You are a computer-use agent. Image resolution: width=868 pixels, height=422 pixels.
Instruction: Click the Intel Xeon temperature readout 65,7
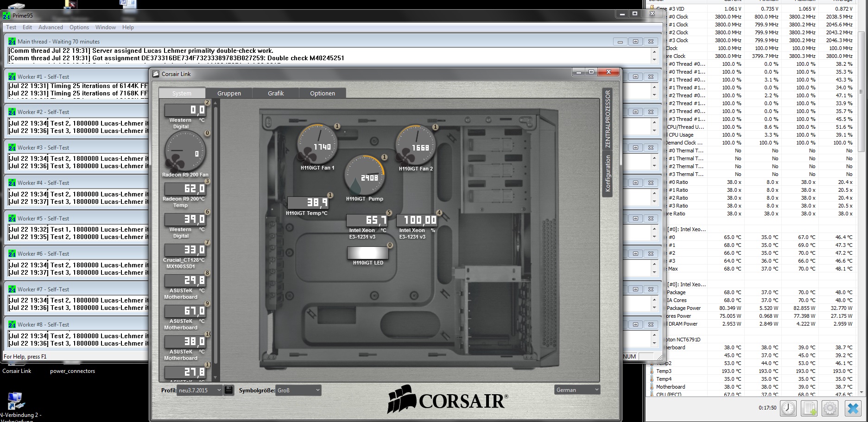click(367, 220)
